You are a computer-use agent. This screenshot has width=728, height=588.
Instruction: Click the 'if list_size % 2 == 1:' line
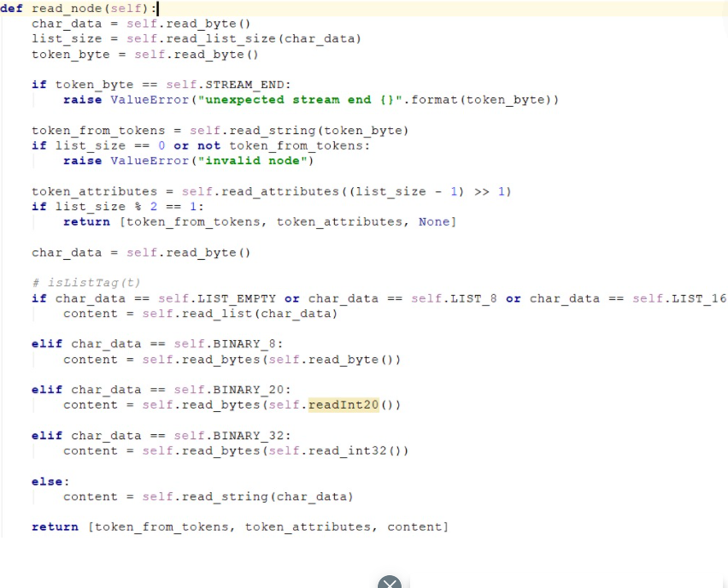[117, 207]
